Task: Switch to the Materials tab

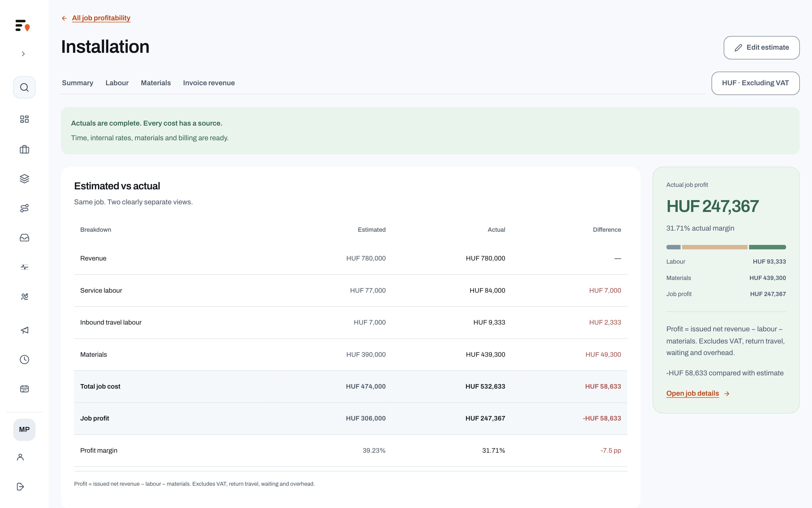Action: point(156,83)
